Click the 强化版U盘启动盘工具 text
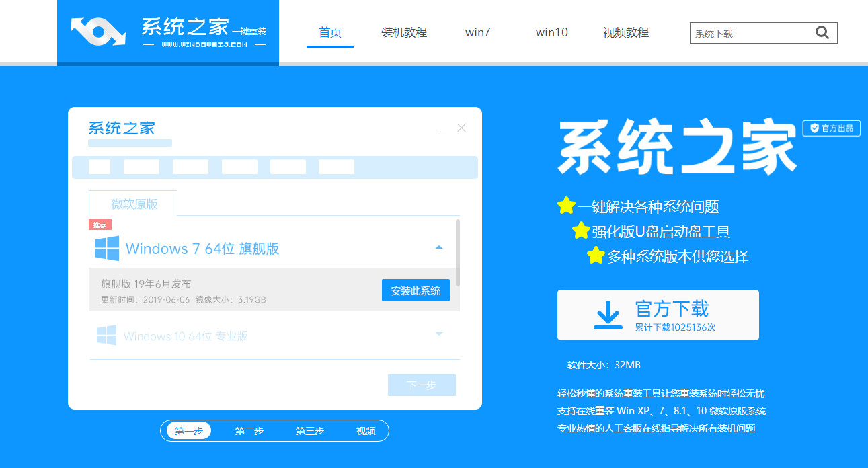868x468 pixels. (x=661, y=232)
